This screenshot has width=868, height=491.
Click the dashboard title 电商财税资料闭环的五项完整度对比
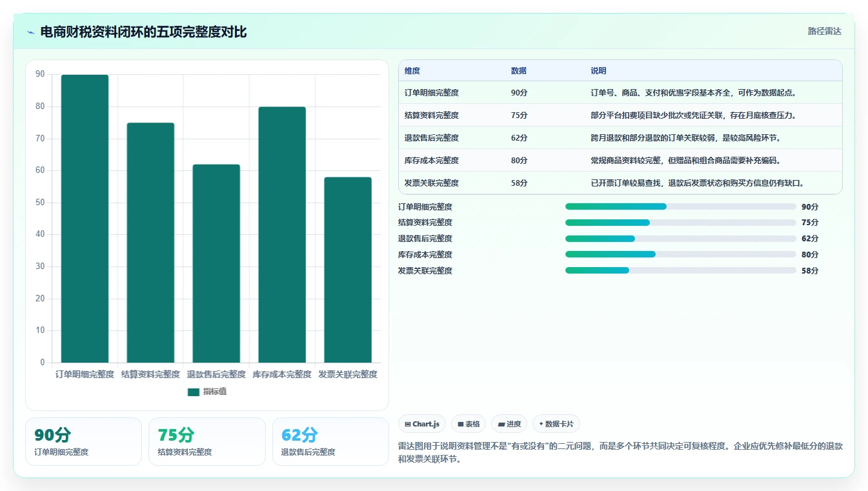click(x=143, y=32)
